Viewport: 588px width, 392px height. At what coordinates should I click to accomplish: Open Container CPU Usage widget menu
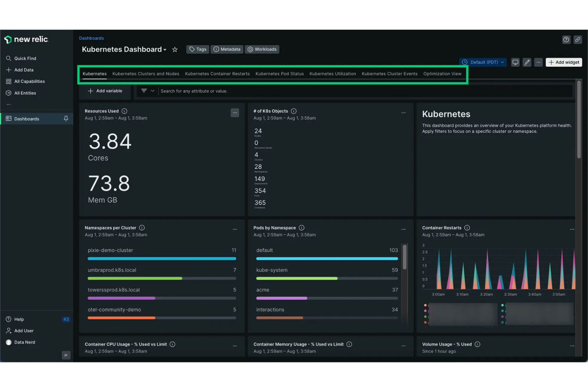pyautogui.click(x=235, y=346)
